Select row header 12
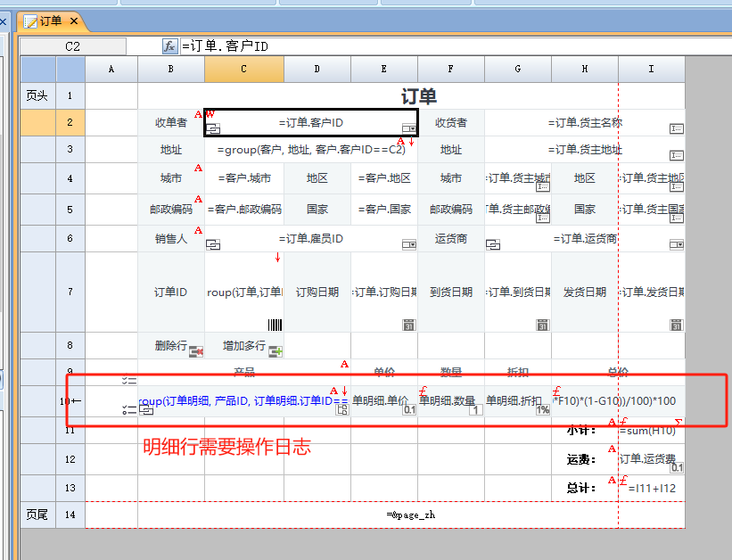This screenshot has height=560, width=732. (x=70, y=459)
